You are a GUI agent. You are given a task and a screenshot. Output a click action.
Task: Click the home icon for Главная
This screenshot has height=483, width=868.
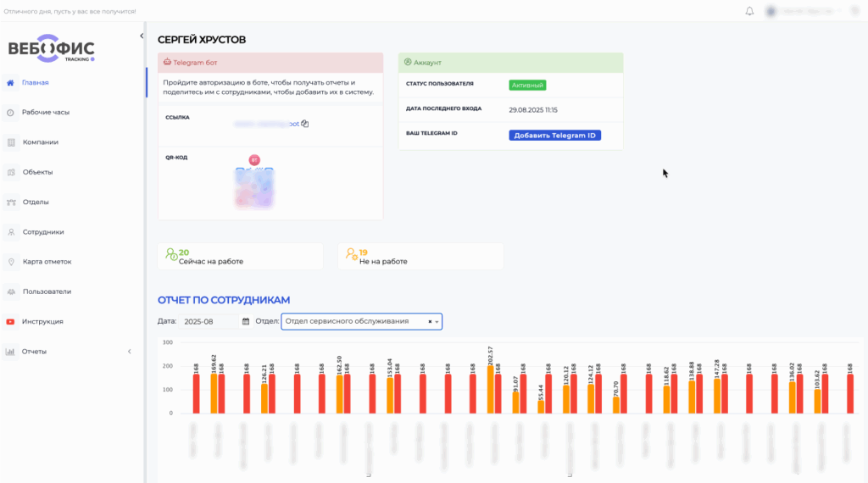[10, 83]
